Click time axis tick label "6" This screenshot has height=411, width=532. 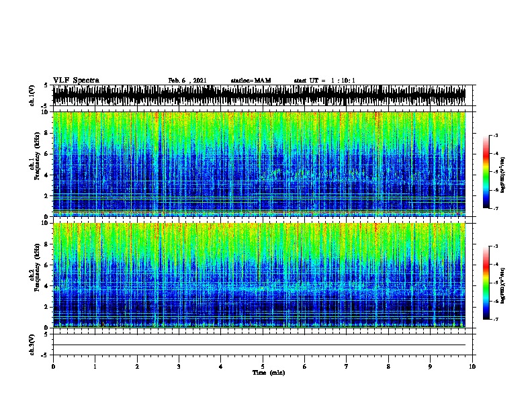point(304,366)
